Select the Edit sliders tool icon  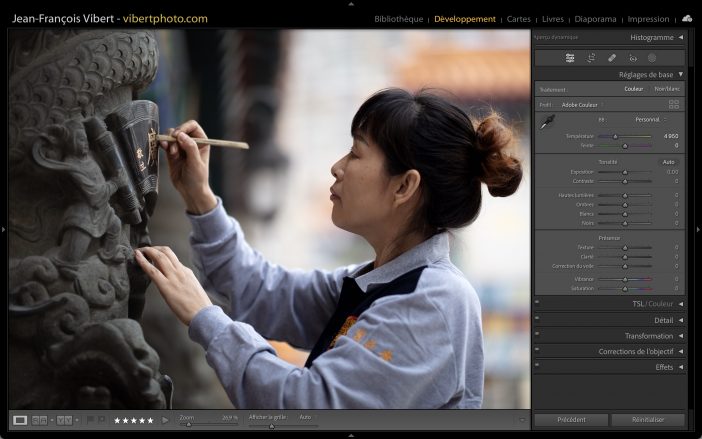point(570,58)
